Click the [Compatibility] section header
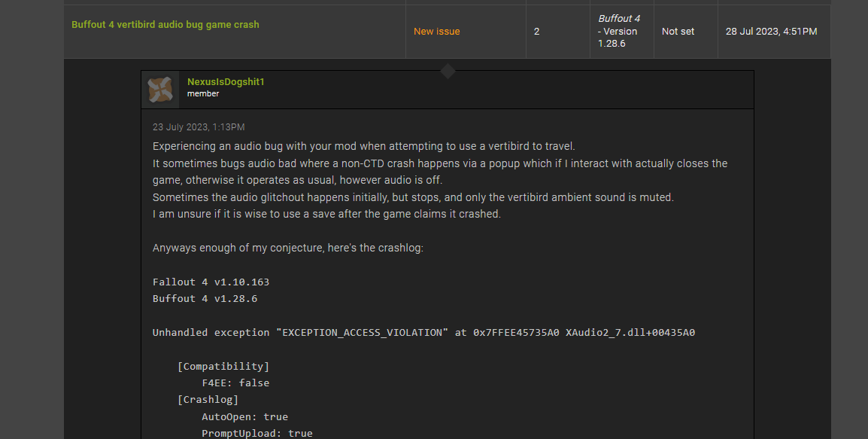This screenshot has width=868, height=439. 223,367
